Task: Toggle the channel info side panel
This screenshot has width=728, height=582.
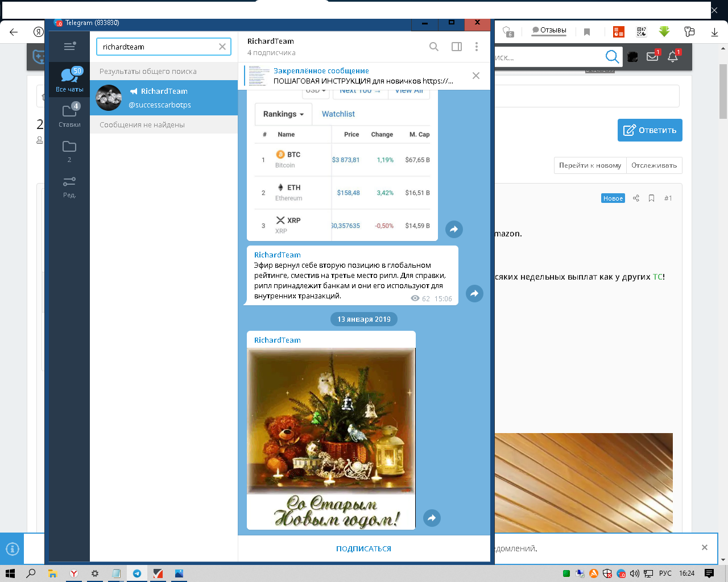Action: coord(457,47)
